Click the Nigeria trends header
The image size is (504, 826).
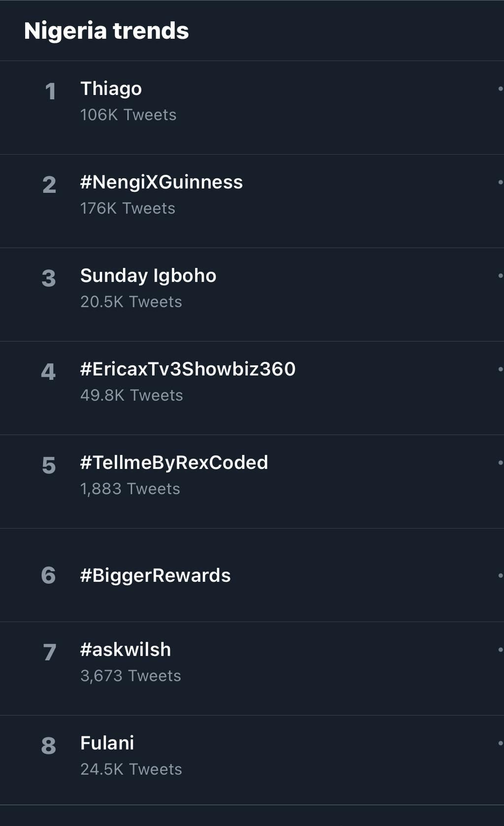click(106, 31)
